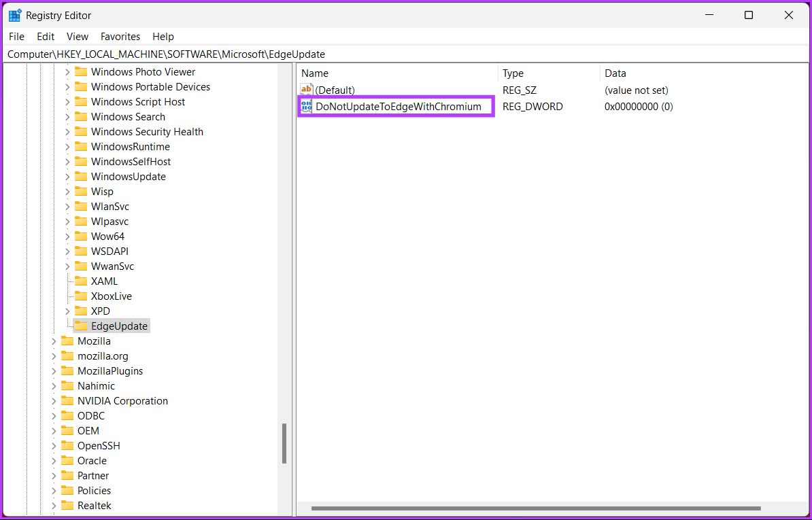812x520 pixels.
Task: Expand the Mozilla key
Action: pyautogui.click(x=54, y=341)
